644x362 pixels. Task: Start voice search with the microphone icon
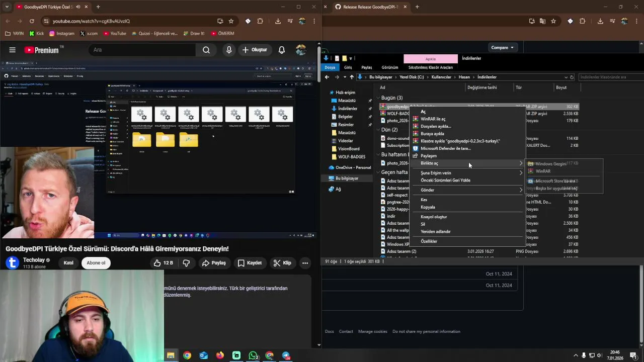pyautogui.click(x=229, y=50)
